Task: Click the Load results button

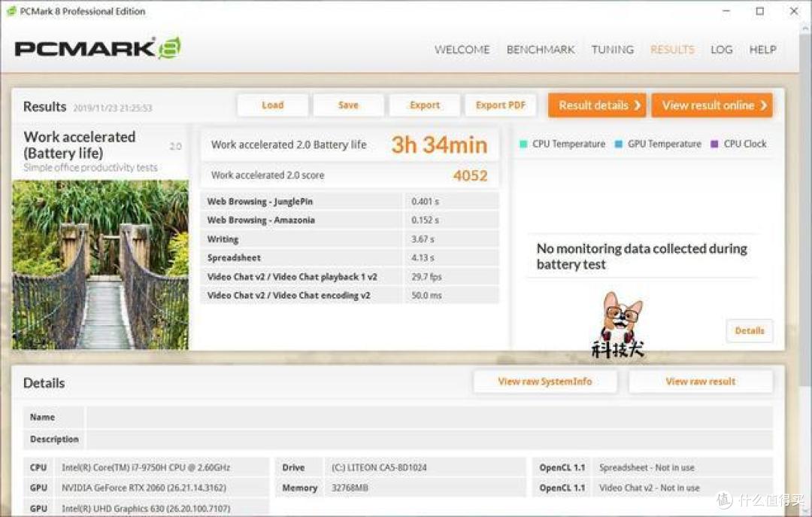Action: (x=272, y=105)
